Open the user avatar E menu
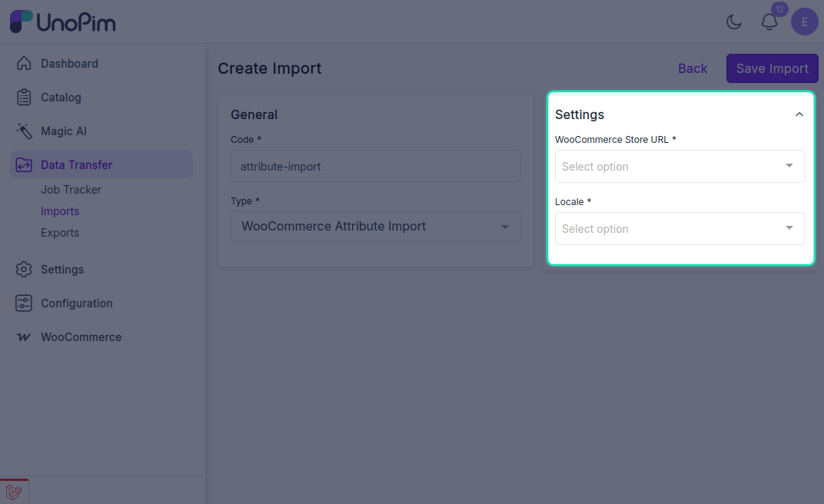Viewport: 824px width, 504px height. pyautogui.click(x=805, y=22)
